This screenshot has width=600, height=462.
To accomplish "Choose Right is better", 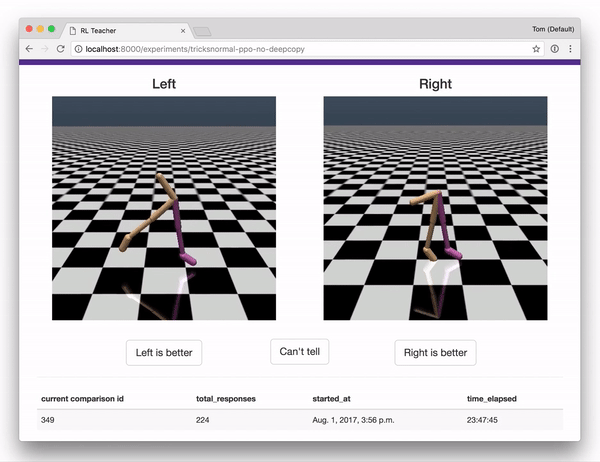I will pos(435,353).
